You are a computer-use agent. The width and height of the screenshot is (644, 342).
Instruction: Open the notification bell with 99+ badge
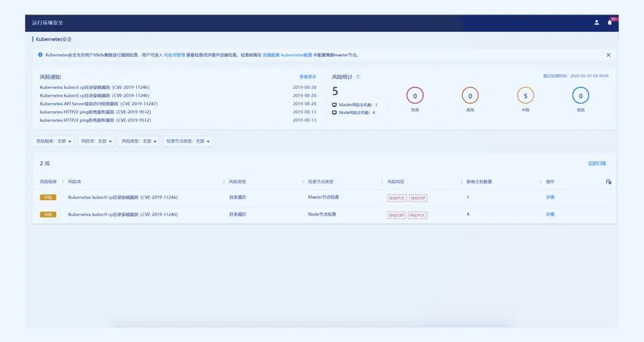(610, 22)
